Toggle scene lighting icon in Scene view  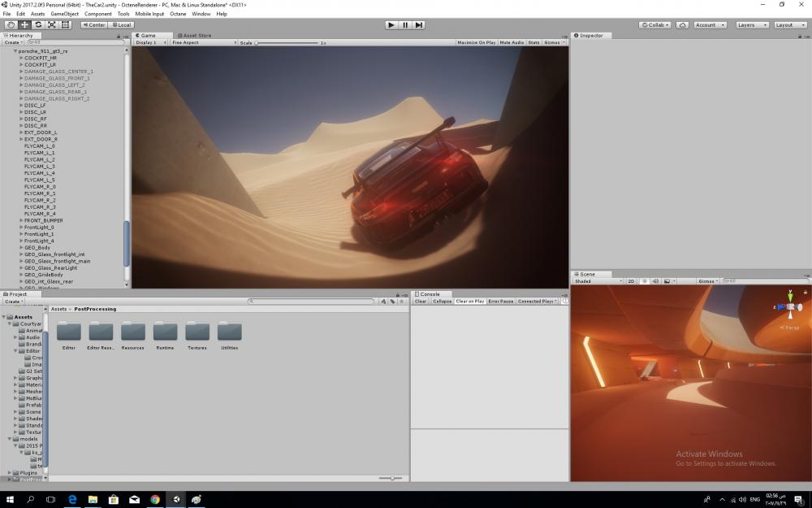[x=644, y=281]
